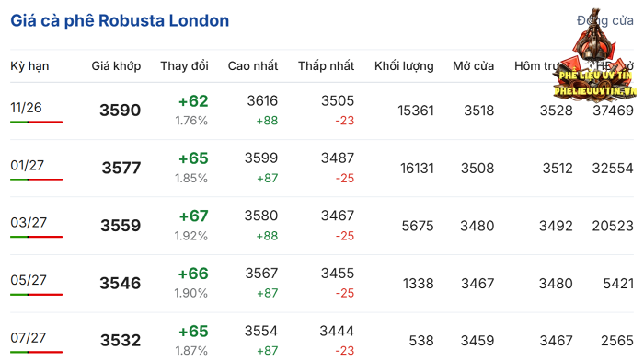
Task: Open the 03/27 contract term row
Action: coord(322,226)
